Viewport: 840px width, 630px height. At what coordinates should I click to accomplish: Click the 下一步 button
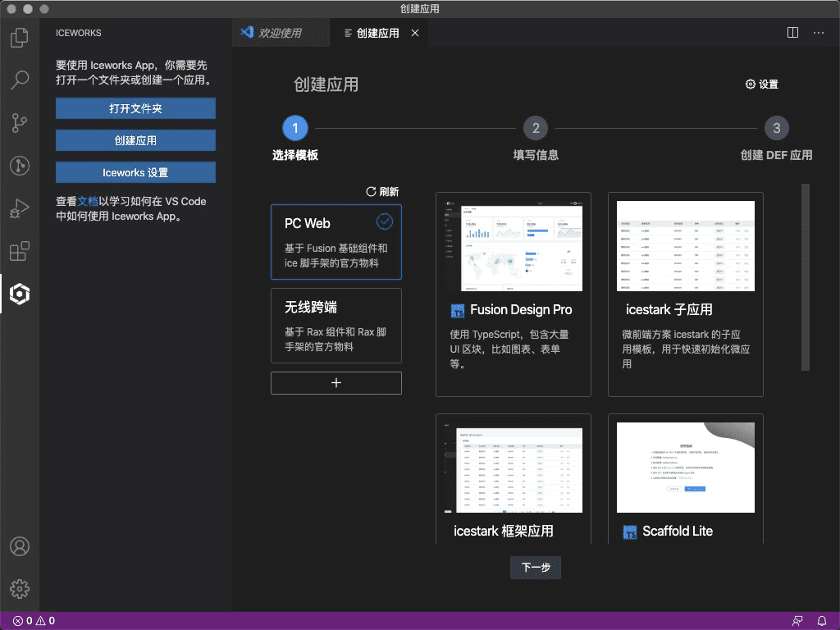pyautogui.click(x=536, y=568)
